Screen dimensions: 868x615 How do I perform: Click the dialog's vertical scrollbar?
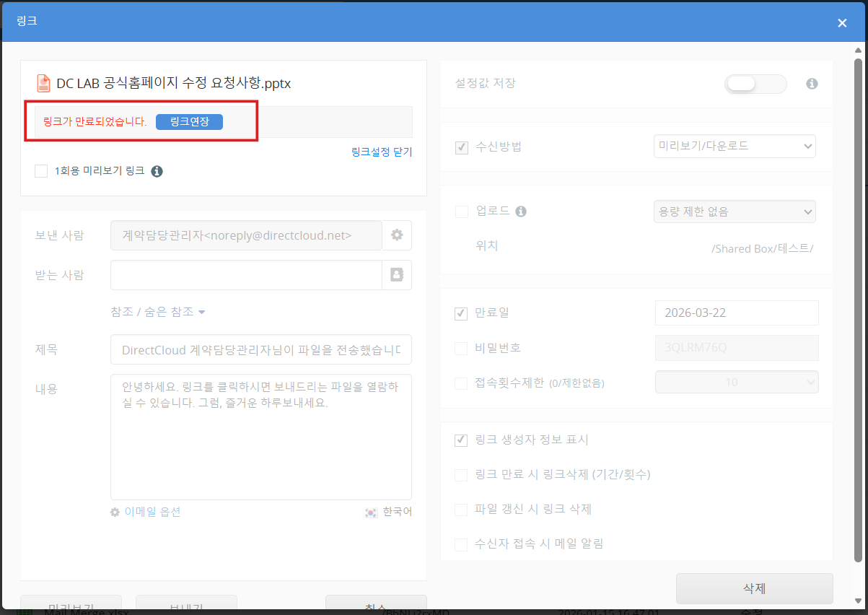pyautogui.click(x=858, y=310)
